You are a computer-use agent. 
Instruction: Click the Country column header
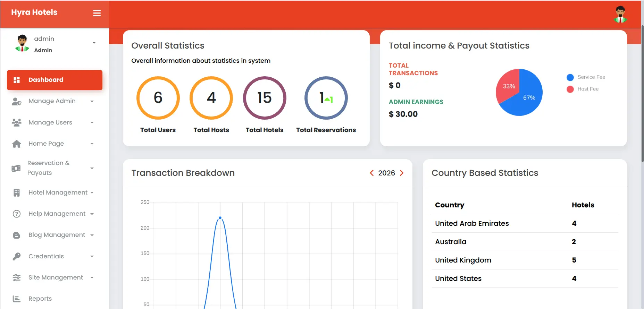tap(450, 205)
